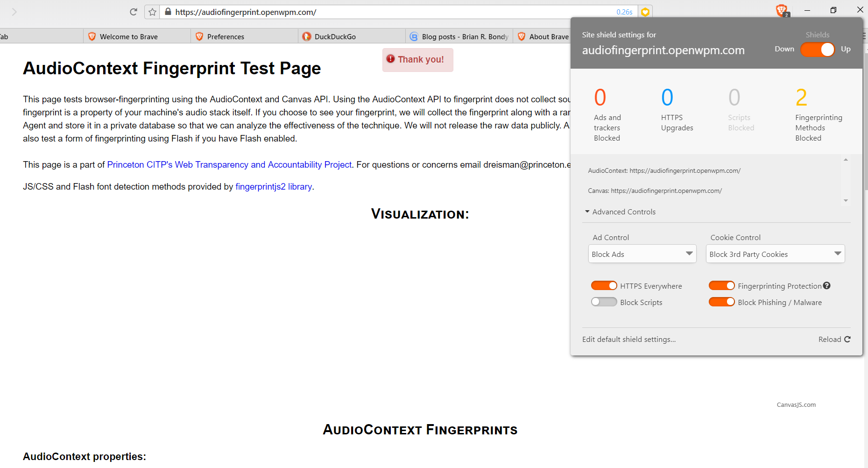Switch to the DuckDuckGo tab
The width and height of the screenshot is (868, 468).
[352, 36]
